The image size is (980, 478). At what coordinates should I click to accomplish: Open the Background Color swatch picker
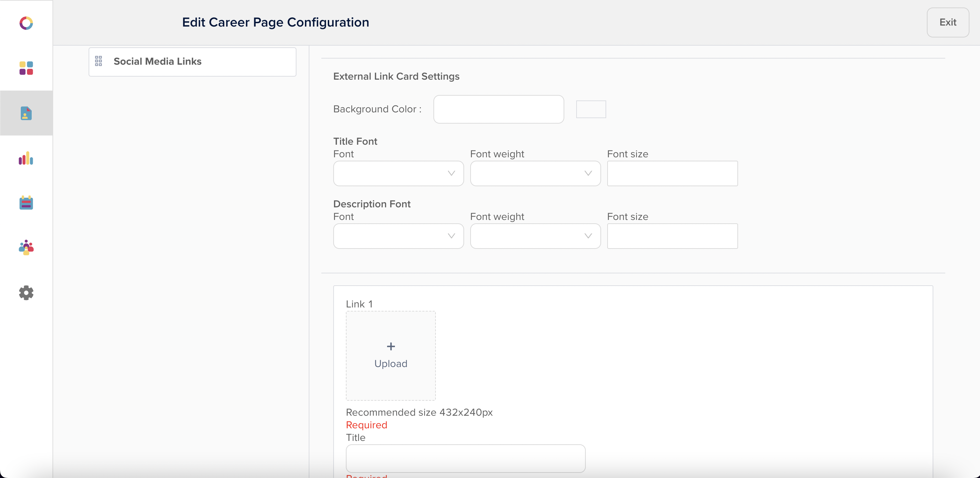click(591, 109)
